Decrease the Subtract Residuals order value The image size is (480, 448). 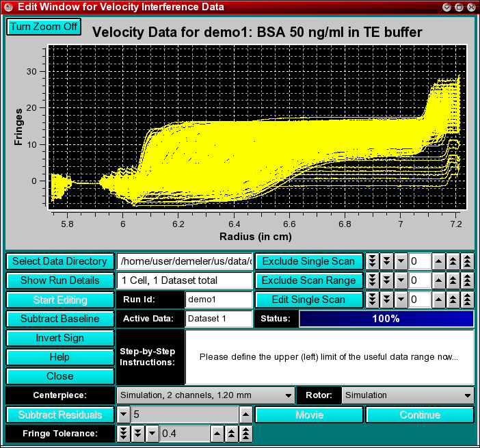[x=123, y=414]
